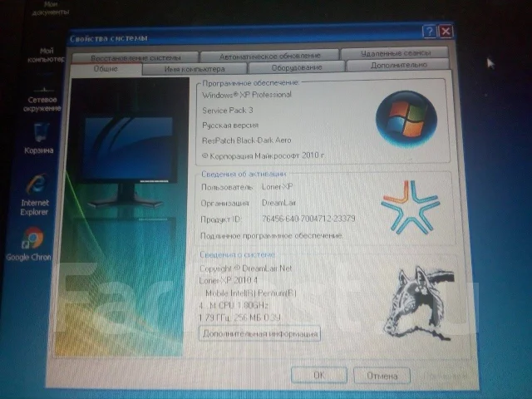This screenshot has height=399, width=532.
Task: Switch to Удаленные сеансы tab
Action: 396,53
